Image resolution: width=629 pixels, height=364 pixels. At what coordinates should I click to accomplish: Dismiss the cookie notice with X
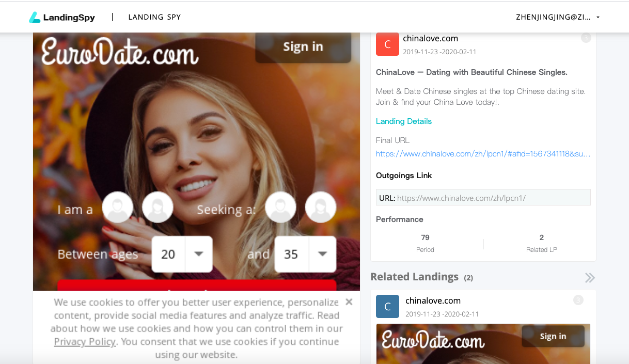tap(349, 302)
